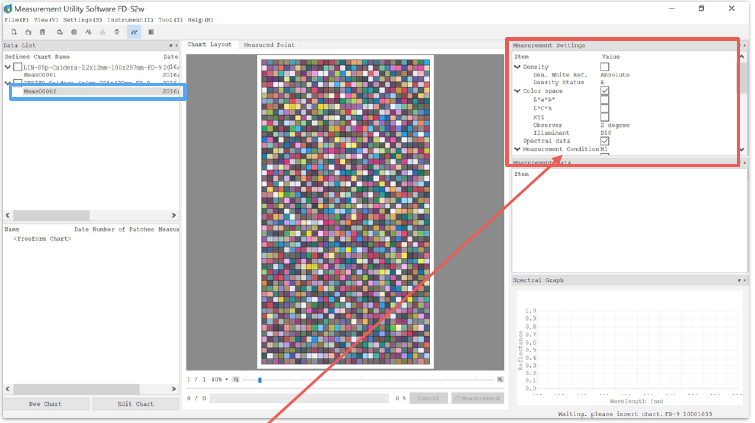
Task: Click the Number of Patches column header
Action: point(123,229)
